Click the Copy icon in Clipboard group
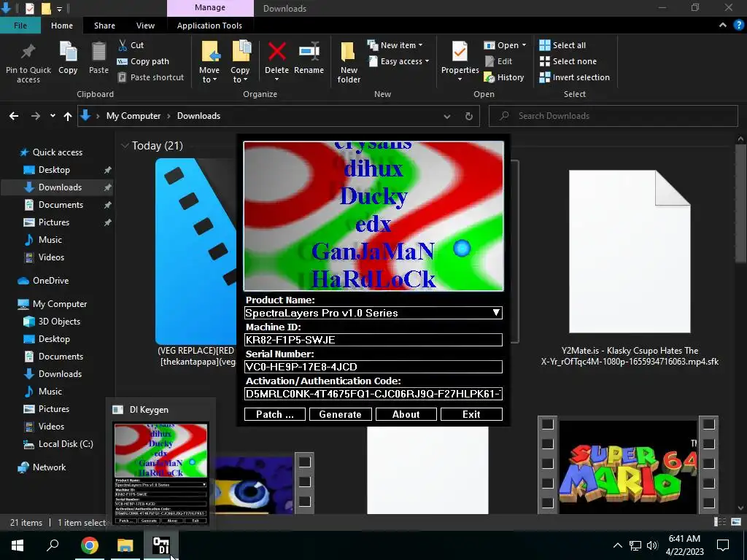 (68, 52)
